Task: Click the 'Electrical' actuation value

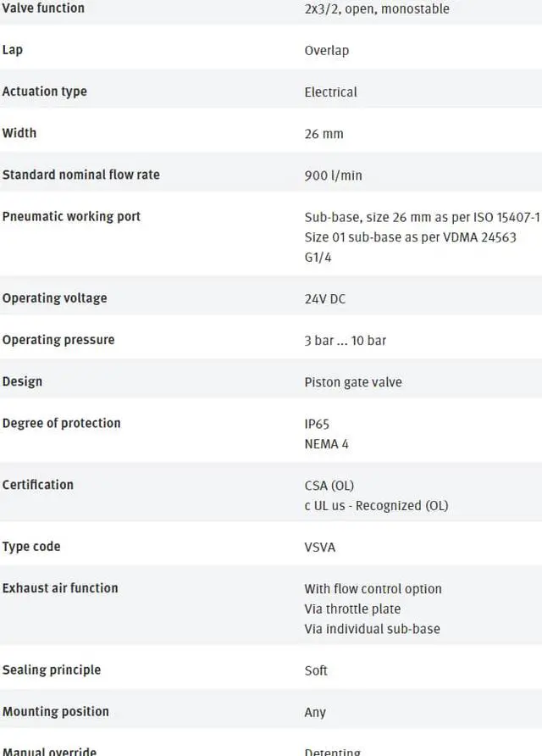Action: [330, 92]
